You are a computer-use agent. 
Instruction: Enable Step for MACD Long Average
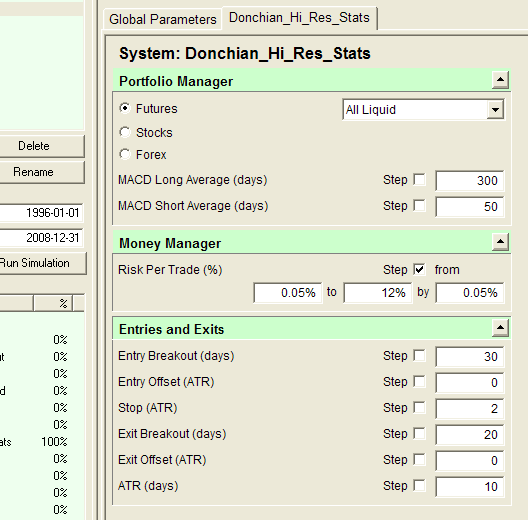point(419,180)
